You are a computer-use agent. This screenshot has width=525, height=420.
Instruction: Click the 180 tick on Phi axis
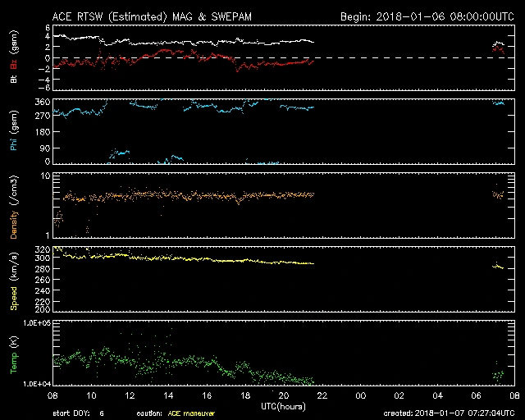tap(43, 131)
